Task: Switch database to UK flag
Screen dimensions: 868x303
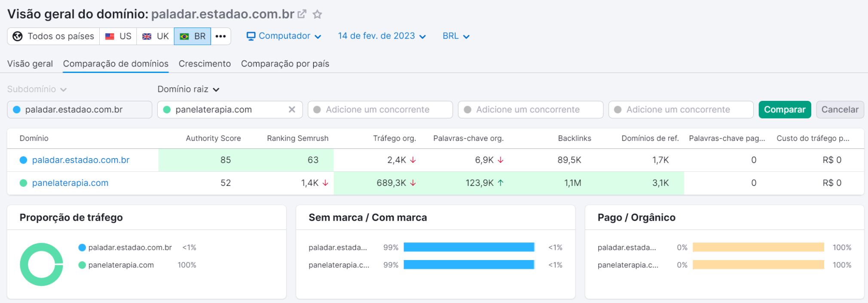Action: pos(156,36)
